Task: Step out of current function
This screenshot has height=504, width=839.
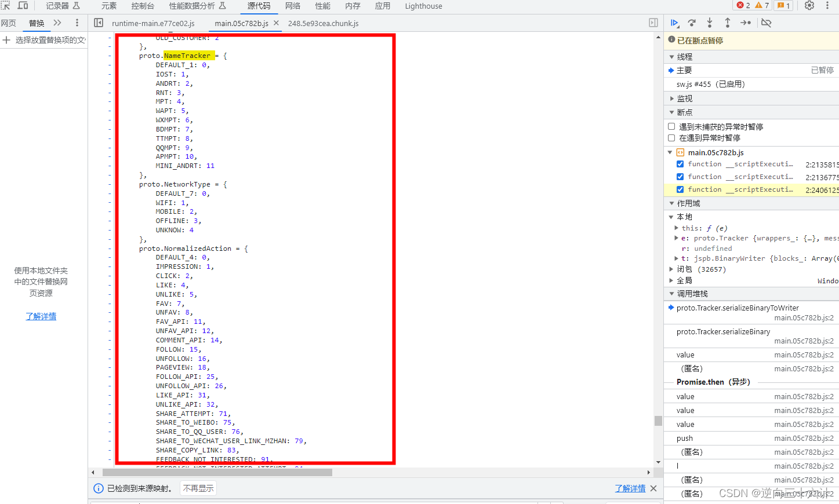Action: [728, 23]
